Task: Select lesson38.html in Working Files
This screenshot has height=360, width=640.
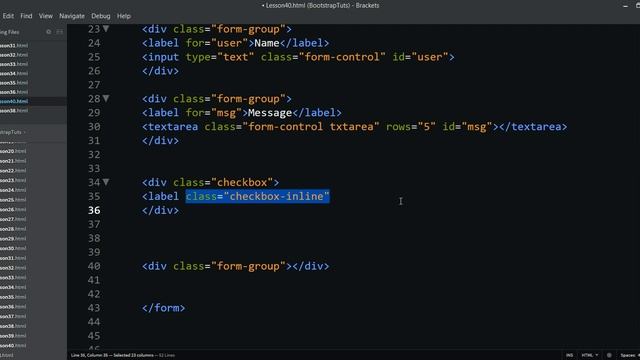Action: [14, 111]
